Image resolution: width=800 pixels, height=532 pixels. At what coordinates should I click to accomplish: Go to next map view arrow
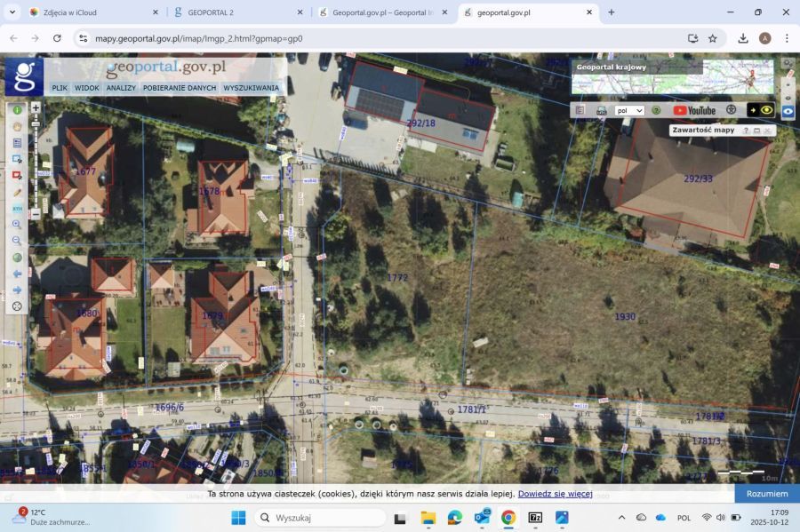click(x=17, y=290)
